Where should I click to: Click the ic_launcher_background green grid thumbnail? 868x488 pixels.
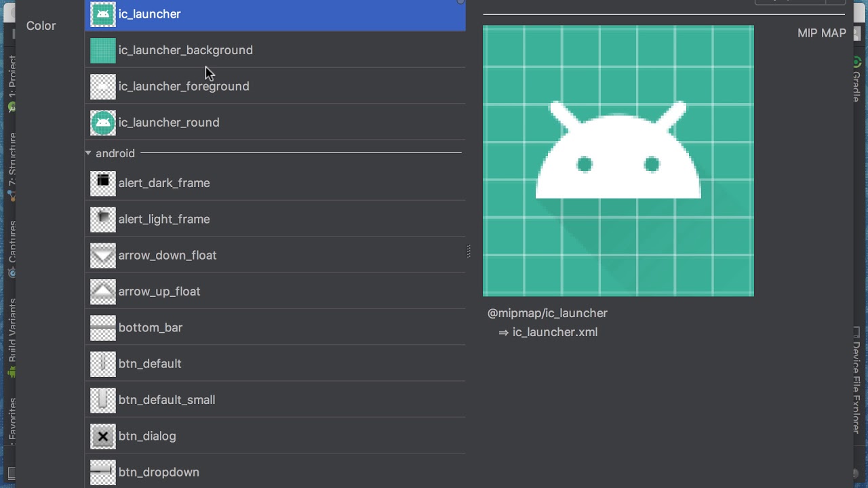pos(103,50)
